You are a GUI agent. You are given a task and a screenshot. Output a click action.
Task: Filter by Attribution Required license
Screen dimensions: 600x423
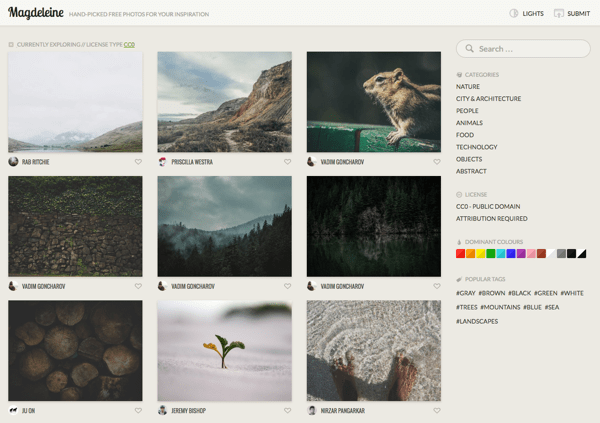tap(491, 218)
